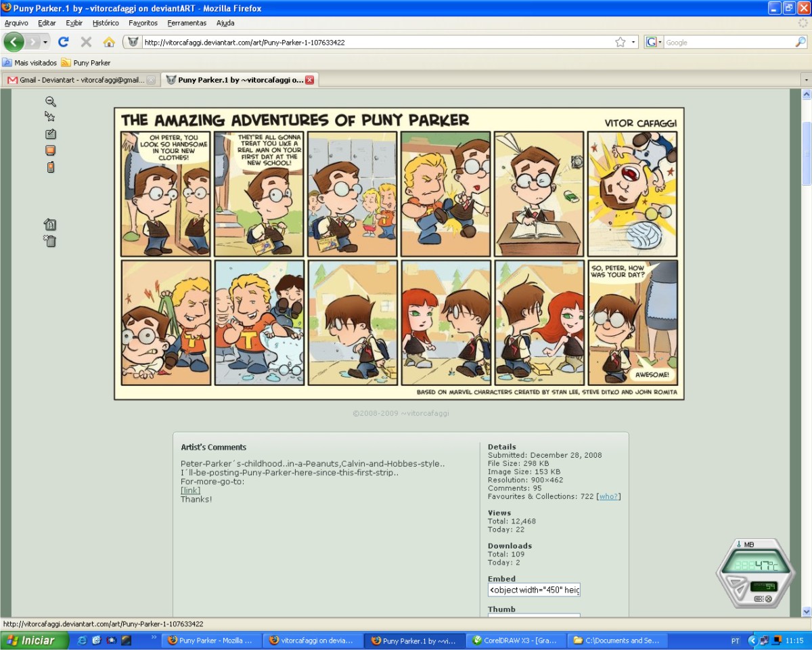The image size is (812, 650).
Task: Click the [link] in Artist's Comments
Action: (190, 490)
